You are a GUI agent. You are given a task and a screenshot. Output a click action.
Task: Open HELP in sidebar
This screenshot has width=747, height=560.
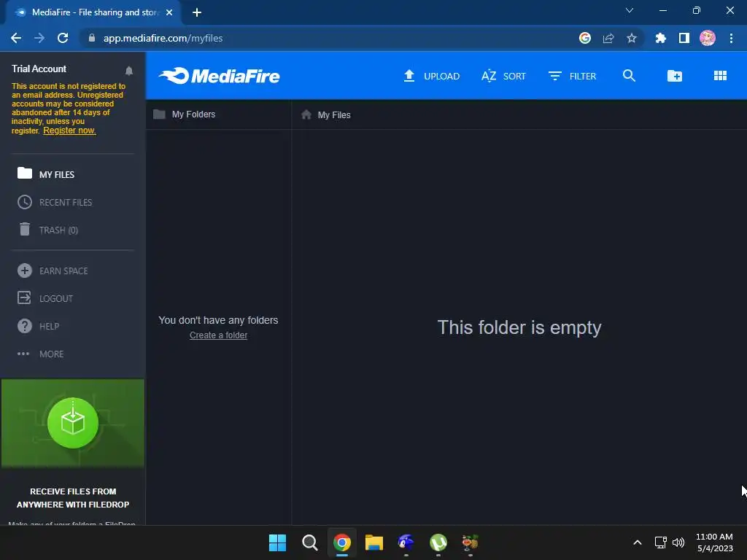point(38,326)
